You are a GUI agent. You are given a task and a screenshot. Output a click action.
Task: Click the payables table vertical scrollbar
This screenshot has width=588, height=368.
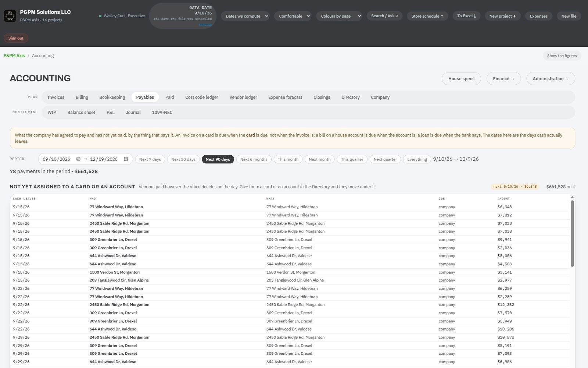572,233
